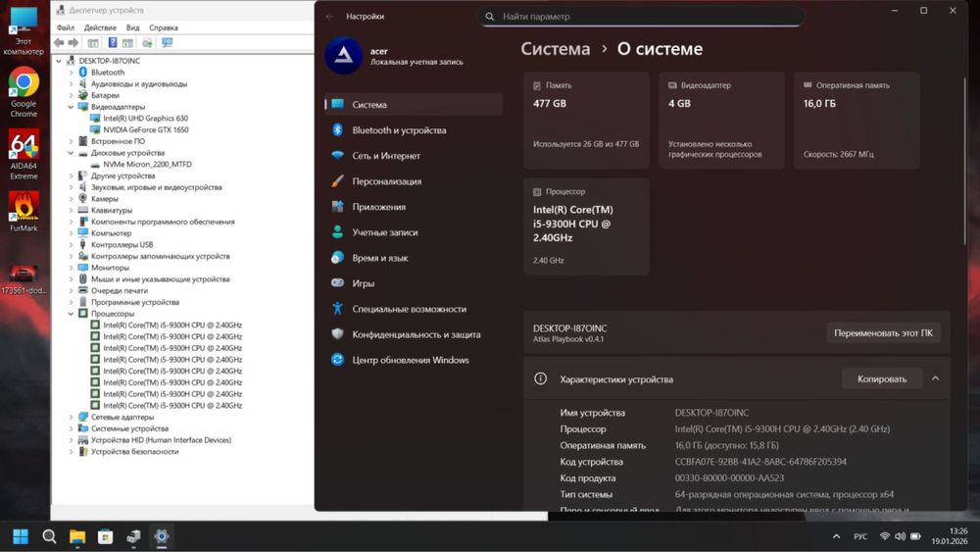Open File Explorer from taskbar

pyautogui.click(x=77, y=536)
